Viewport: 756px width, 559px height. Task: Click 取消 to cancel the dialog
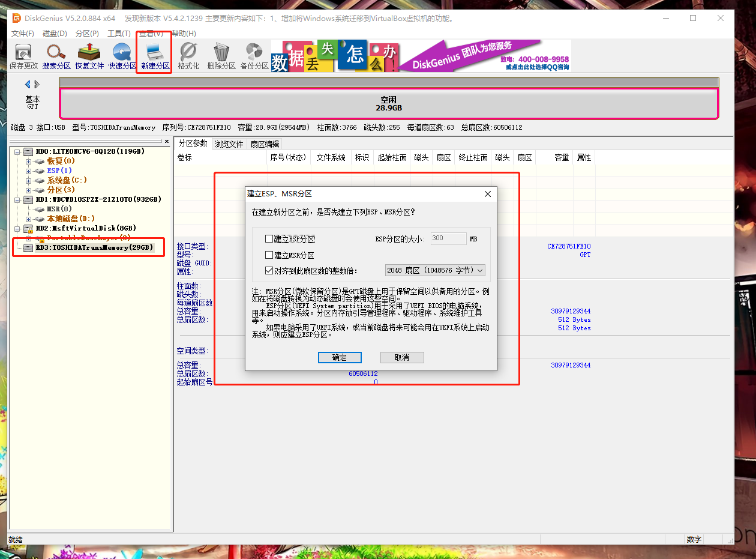[x=402, y=357]
